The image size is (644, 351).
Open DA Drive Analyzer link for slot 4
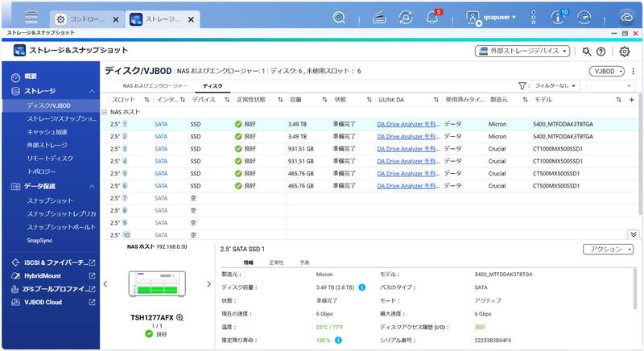tap(408, 161)
